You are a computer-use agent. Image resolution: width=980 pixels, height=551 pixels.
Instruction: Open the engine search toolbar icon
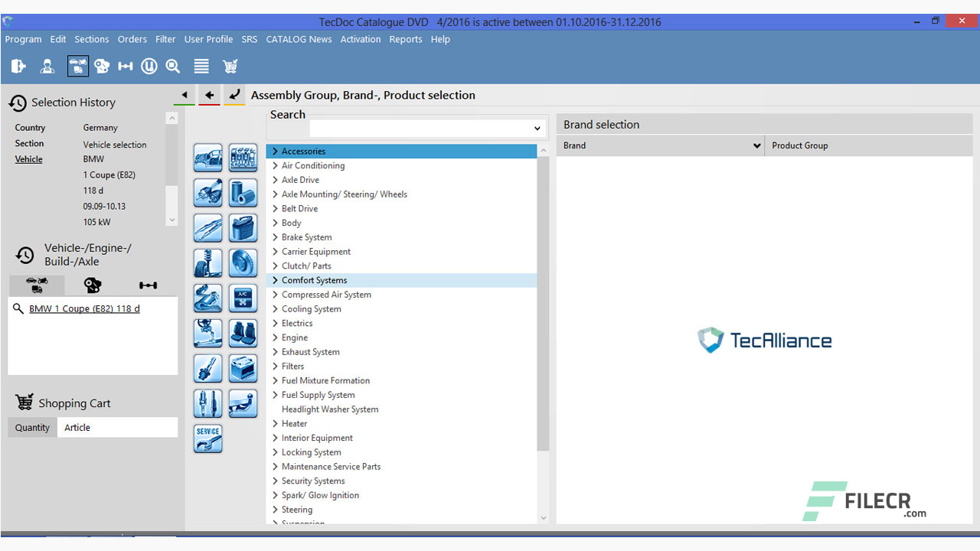pyautogui.click(x=102, y=67)
